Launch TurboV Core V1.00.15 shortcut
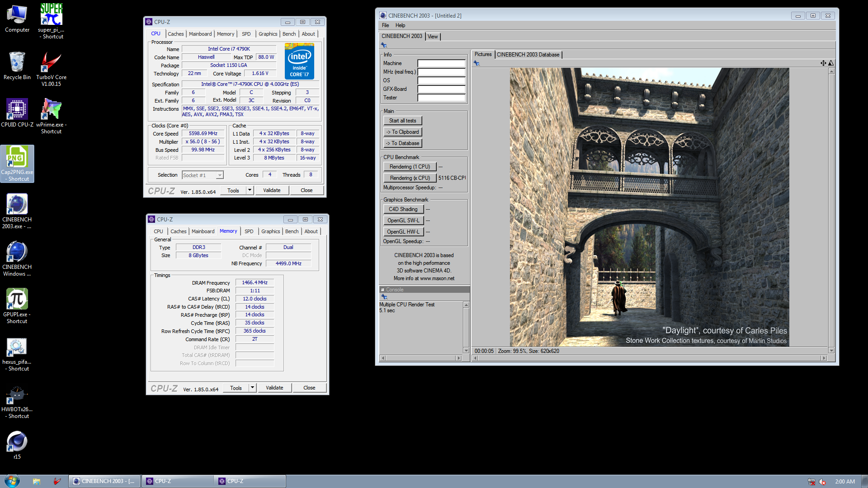Screen dimensions: 868x488 pyautogui.click(x=51, y=69)
